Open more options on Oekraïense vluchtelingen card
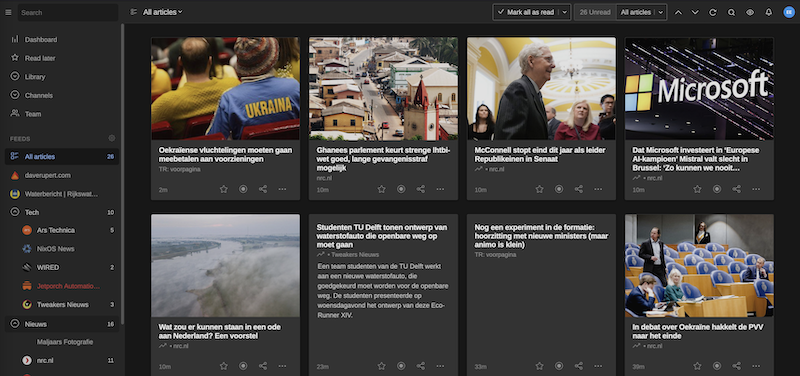Screen dimensions: 800x376 pyautogui.click(x=282, y=189)
